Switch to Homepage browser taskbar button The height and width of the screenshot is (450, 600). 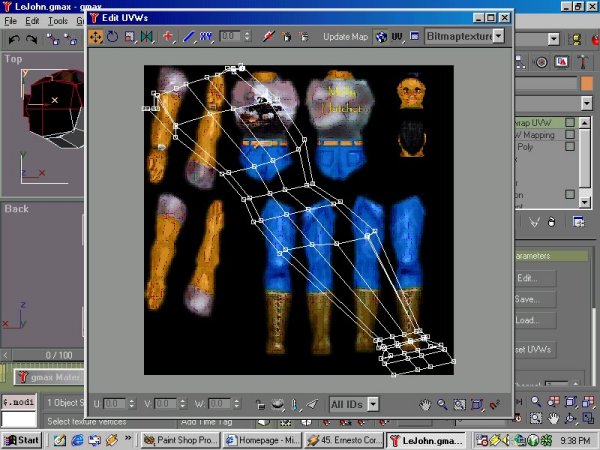click(262, 440)
